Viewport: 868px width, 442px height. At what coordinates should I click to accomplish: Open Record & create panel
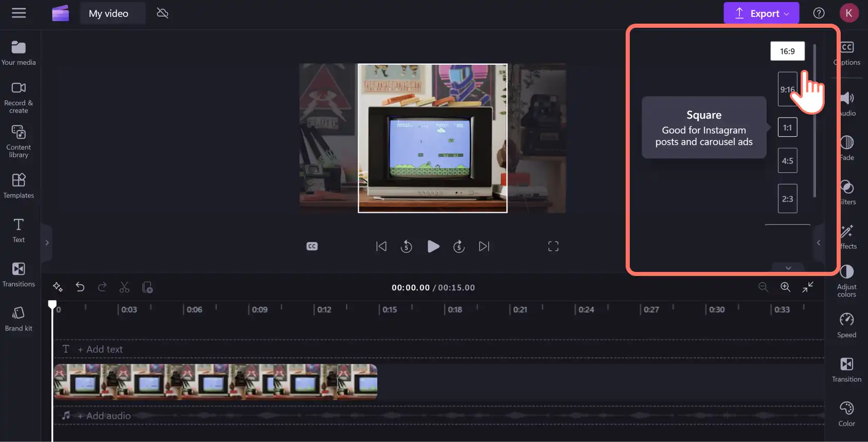click(19, 98)
